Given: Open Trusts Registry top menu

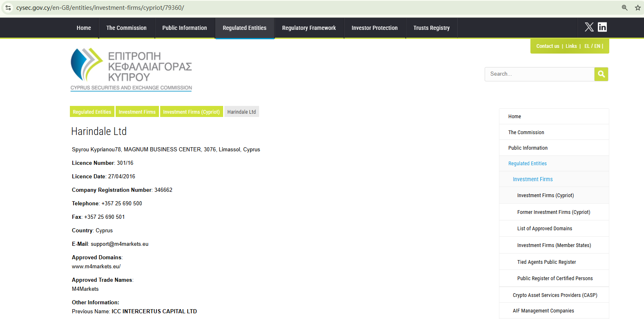Looking at the screenshot, I should pyautogui.click(x=432, y=28).
